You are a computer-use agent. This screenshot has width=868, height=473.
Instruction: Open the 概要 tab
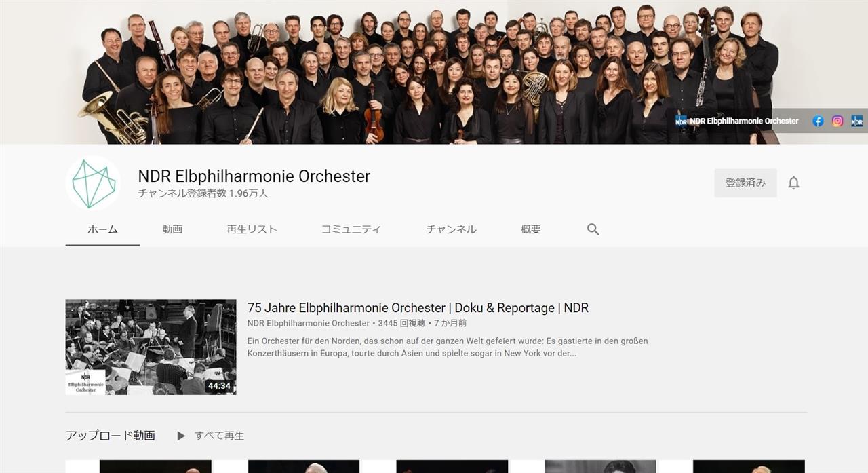(x=530, y=229)
